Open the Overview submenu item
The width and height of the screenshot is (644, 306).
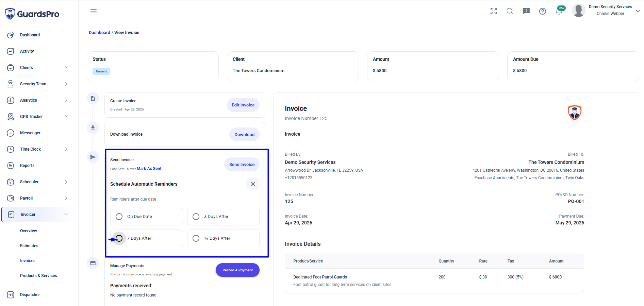pos(29,231)
